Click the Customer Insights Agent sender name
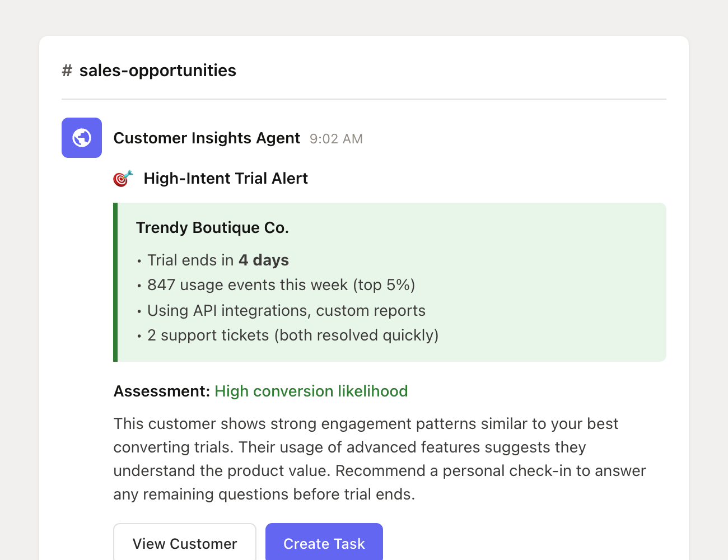Viewport: 728px width, 560px height. (207, 138)
